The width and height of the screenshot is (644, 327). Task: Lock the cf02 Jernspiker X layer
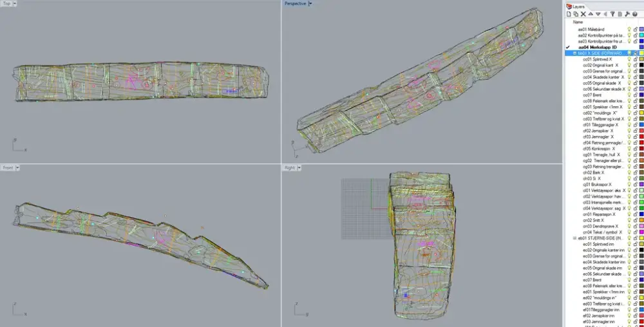635,131
